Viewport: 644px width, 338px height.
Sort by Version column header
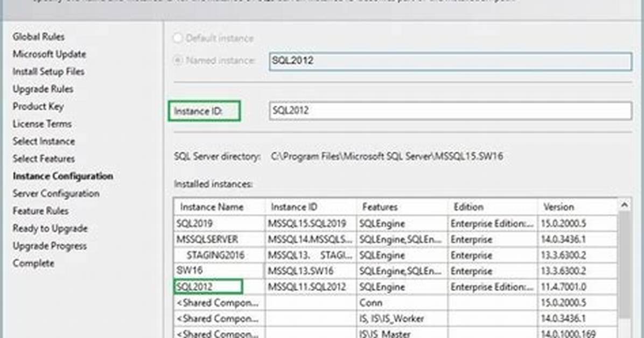577,207
